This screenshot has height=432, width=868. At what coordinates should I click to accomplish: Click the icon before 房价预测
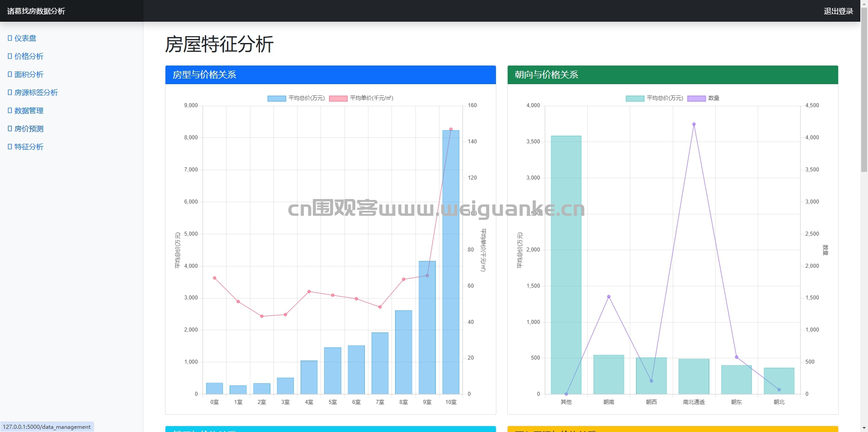click(x=10, y=129)
